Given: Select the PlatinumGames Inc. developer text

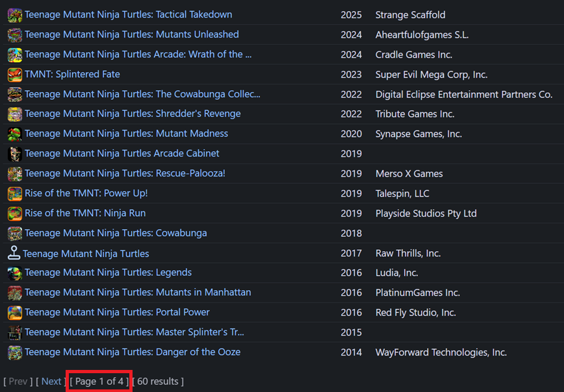Looking at the screenshot, I should point(418,293).
